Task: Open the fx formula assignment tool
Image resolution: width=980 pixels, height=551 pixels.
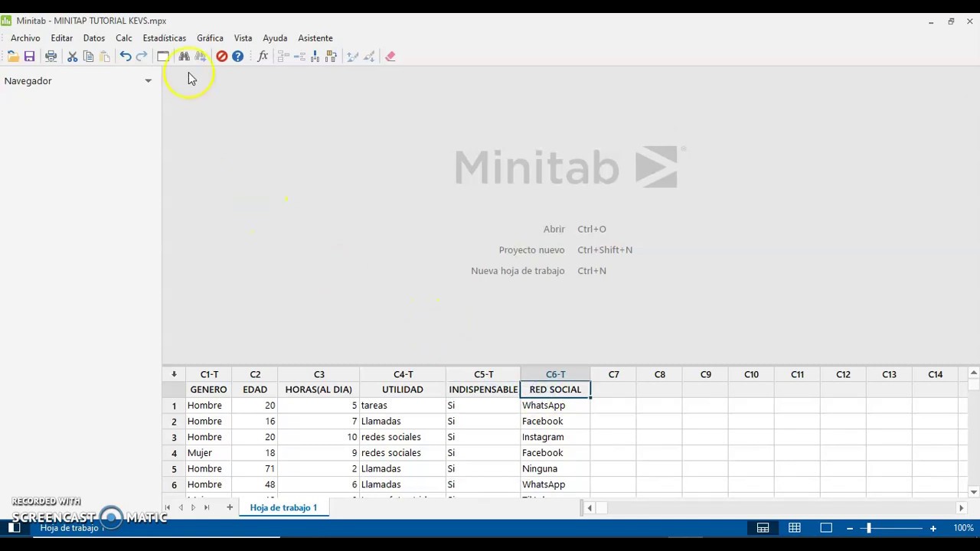Action: point(263,57)
